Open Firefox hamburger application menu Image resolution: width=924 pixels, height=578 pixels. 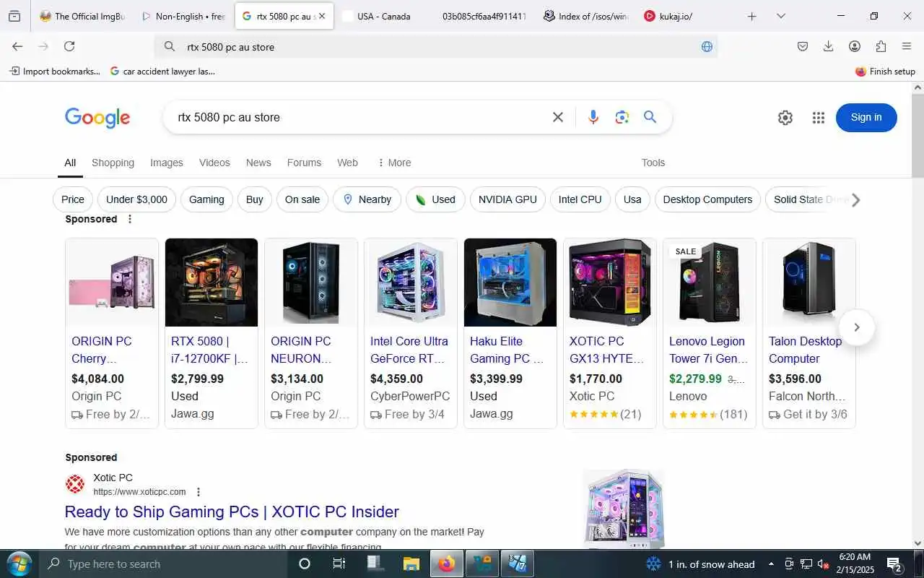point(907,46)
